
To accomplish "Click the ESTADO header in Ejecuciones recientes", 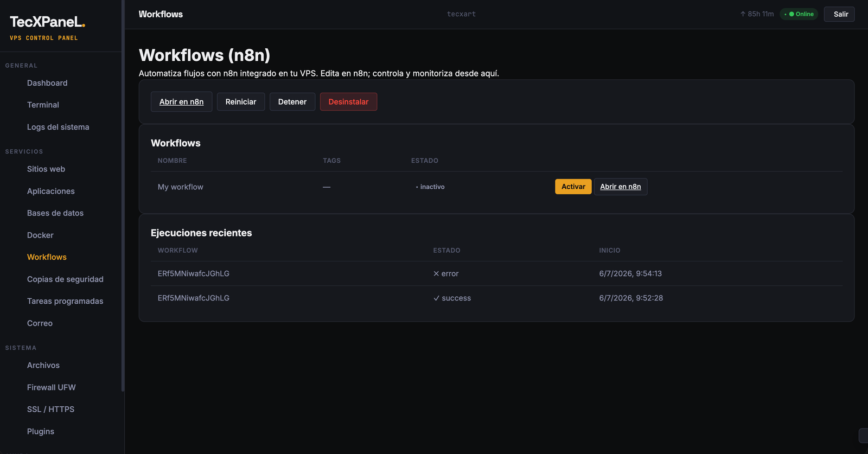I will point(446,250).
